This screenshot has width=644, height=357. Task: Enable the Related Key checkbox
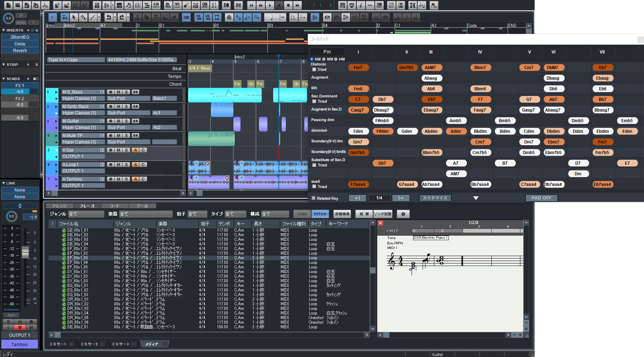pyautogui.click(x=313, y=198)
